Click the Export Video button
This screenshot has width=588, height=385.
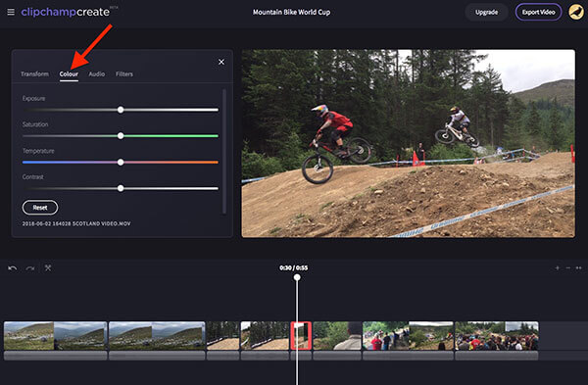click(x=538, y=12)
